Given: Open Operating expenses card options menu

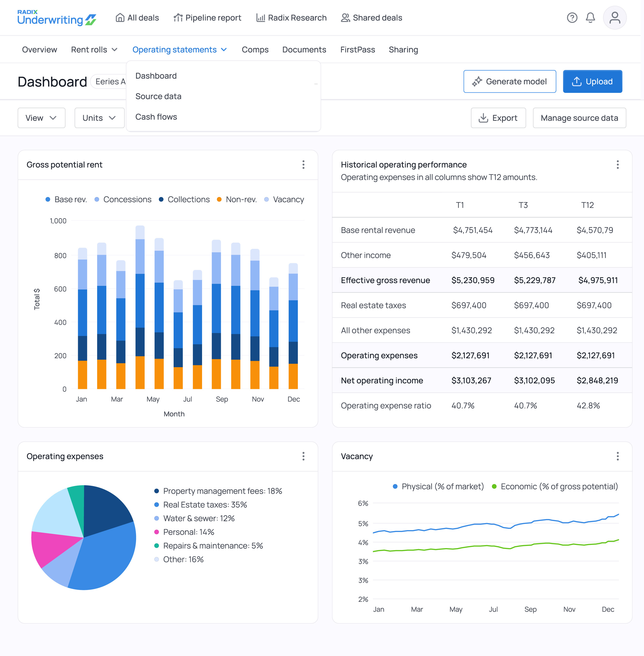Looking at the screenshot, I should click(303, 456).
